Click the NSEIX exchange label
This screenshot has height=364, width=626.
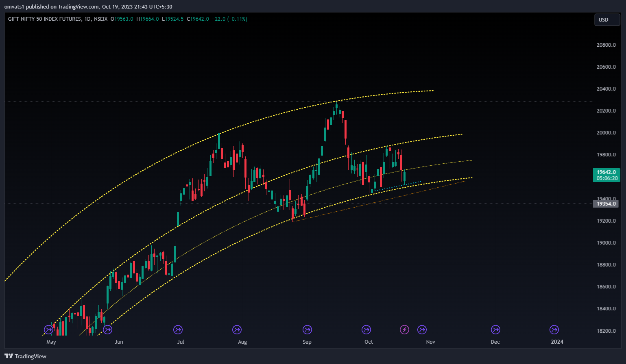click(x=100, y=19)
